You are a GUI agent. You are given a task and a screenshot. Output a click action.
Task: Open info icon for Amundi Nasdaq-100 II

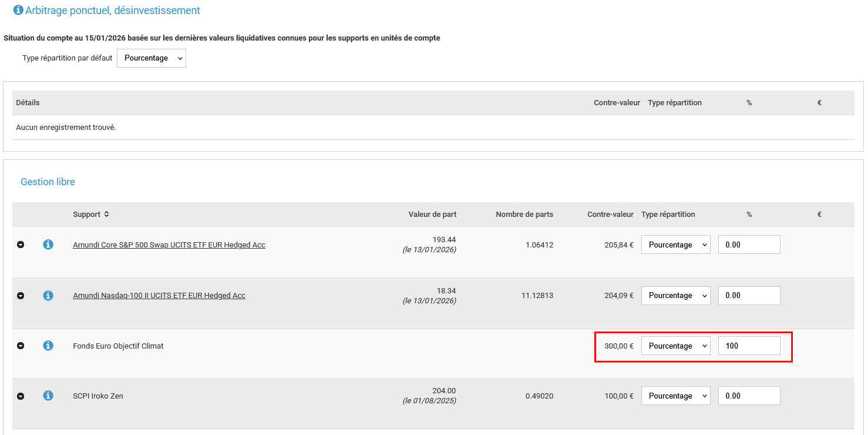click(48, 295)
